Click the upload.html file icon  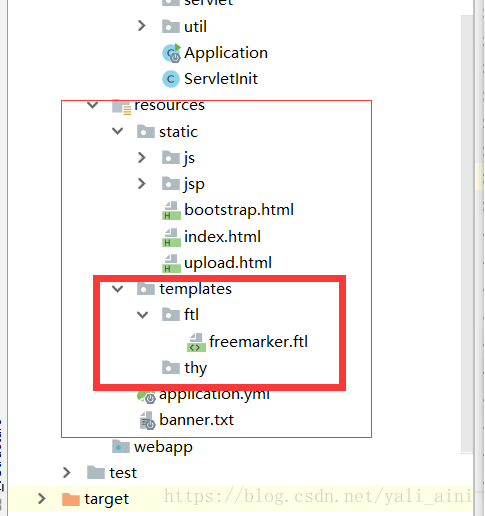171,263
